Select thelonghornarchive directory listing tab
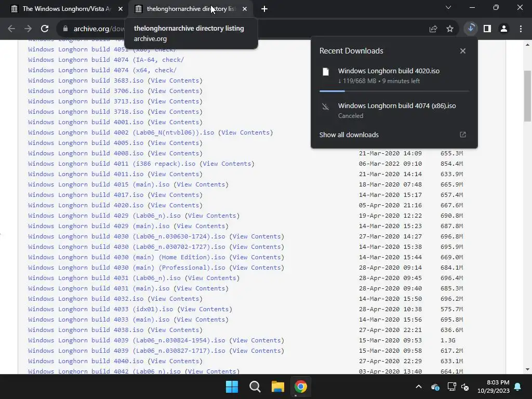This screenshot has width=532, height=399. (190, 9)
